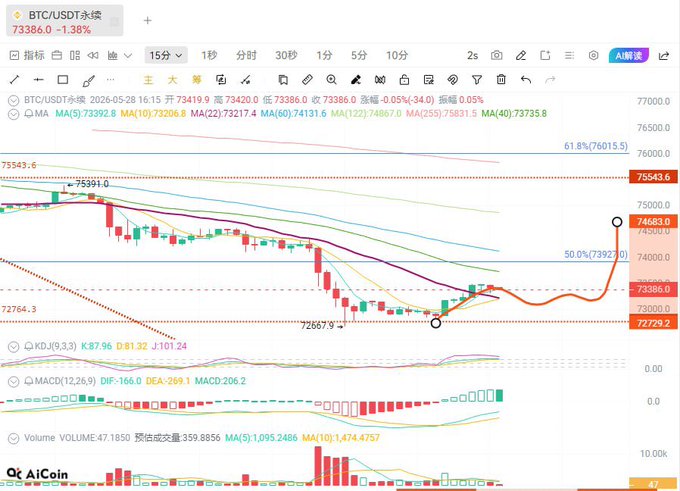Image resolution: width=680 pixels, height=491 pixels.
Task: Select the horizontal line drawing tool
Action: (x=39, y=80)
